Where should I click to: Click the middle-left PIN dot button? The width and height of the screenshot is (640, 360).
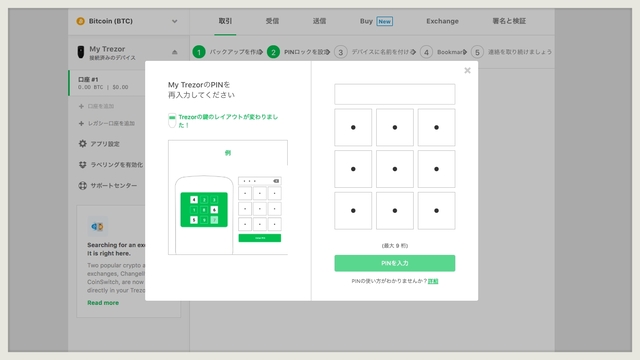353,169
